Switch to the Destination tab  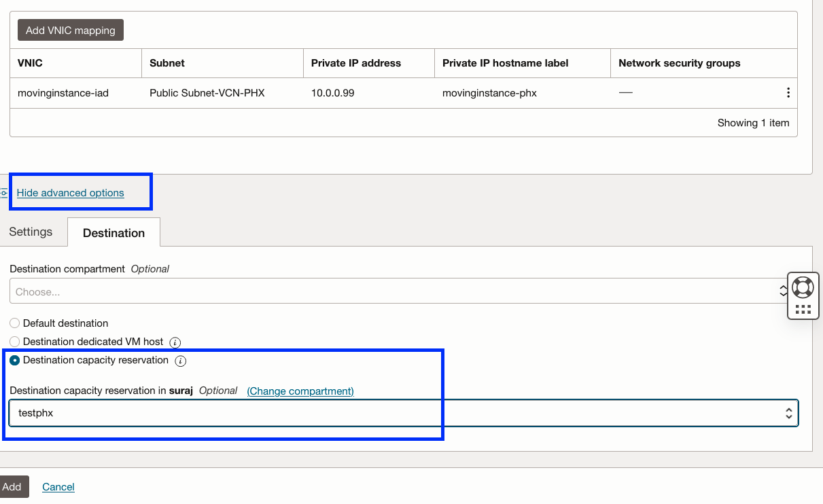pos(113,233)
